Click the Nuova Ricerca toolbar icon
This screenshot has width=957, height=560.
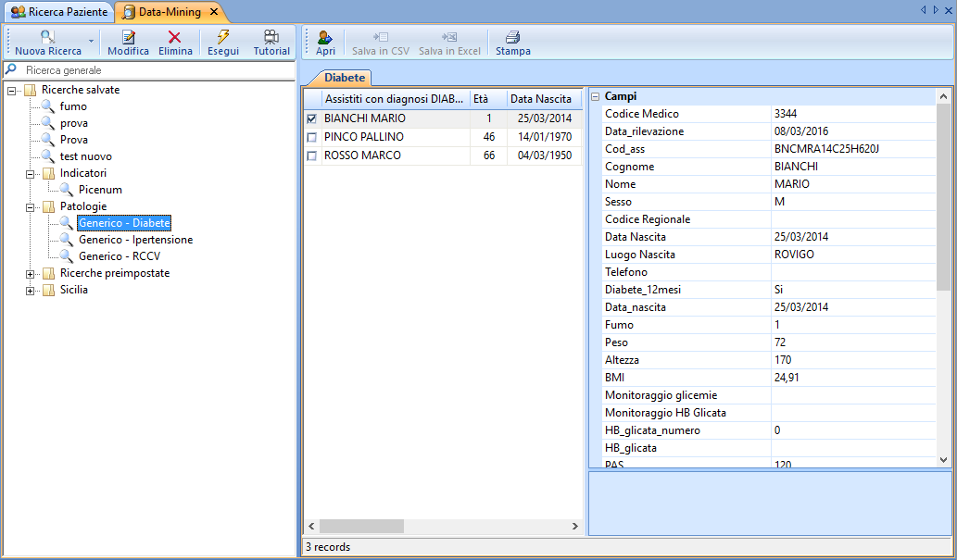point(47,37)
